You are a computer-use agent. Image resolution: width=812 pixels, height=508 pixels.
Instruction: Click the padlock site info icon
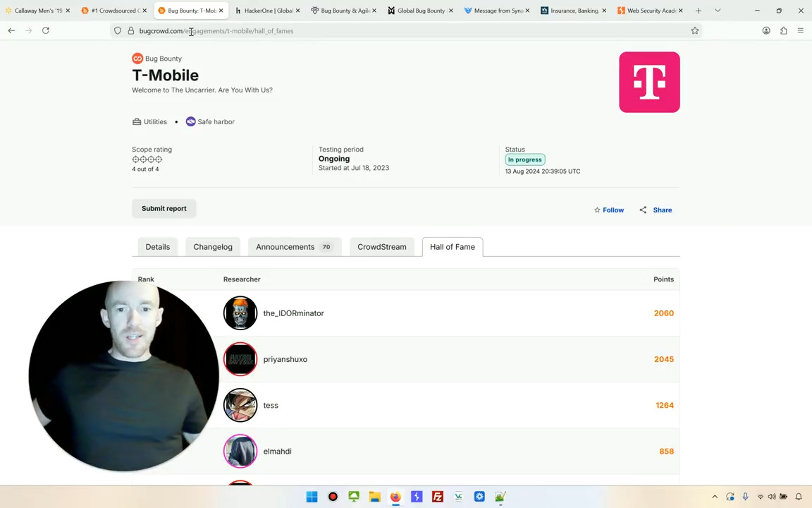131,30
